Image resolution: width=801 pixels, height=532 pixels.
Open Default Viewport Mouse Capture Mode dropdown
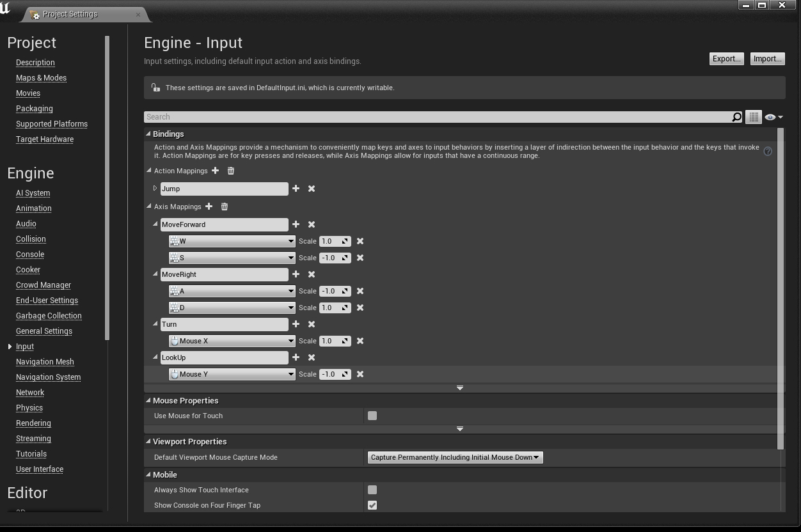455,457
